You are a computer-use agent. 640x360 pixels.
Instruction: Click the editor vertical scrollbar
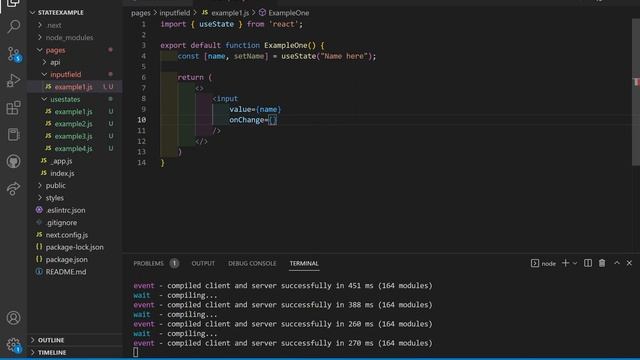636,92
